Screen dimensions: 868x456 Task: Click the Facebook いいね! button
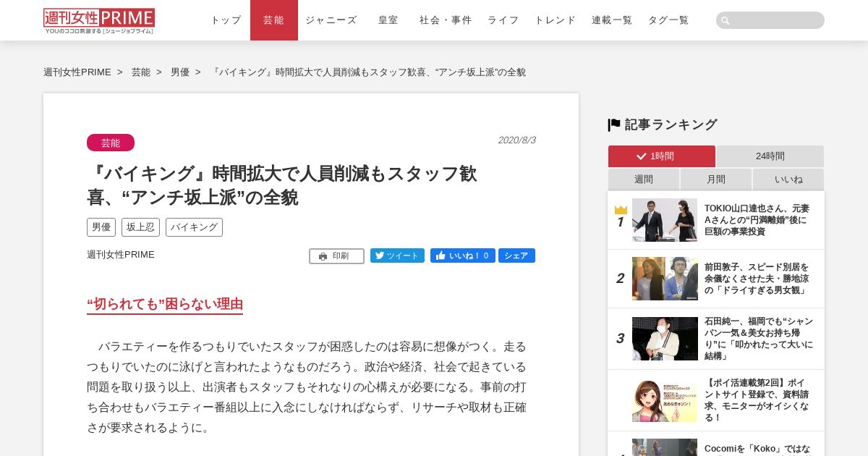pyautogui.click(x=463, y=256)
